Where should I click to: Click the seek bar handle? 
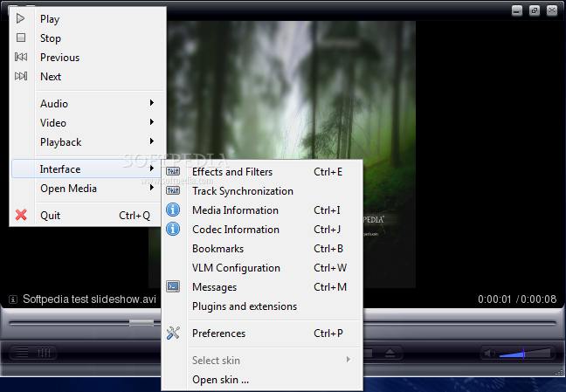click(141, 323)
